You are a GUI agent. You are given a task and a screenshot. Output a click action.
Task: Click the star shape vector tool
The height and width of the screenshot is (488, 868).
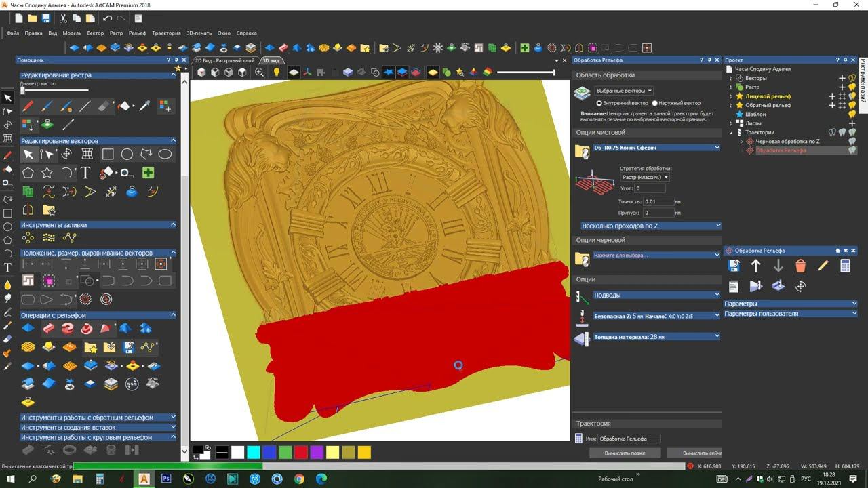tap(47, 173)
